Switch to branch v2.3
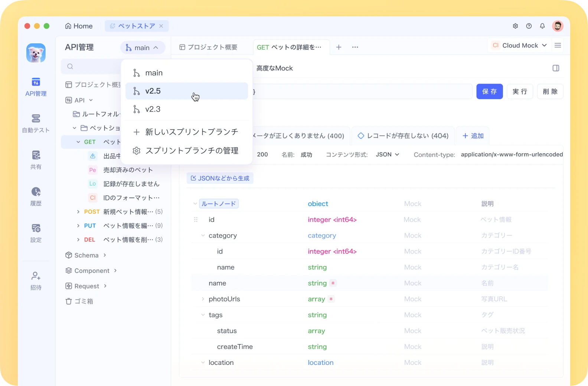This screenshot has width=588, height=386. [x=187, y=109]
